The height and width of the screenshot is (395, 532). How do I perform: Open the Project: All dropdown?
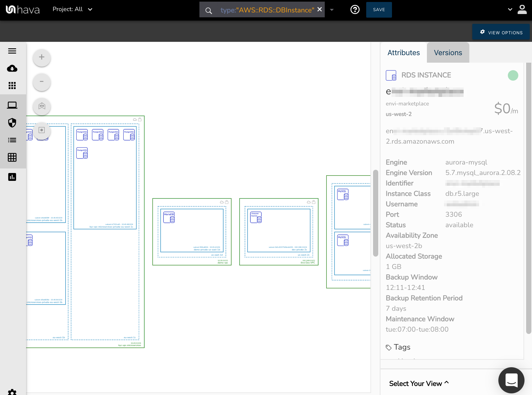[x=72, y=9]
